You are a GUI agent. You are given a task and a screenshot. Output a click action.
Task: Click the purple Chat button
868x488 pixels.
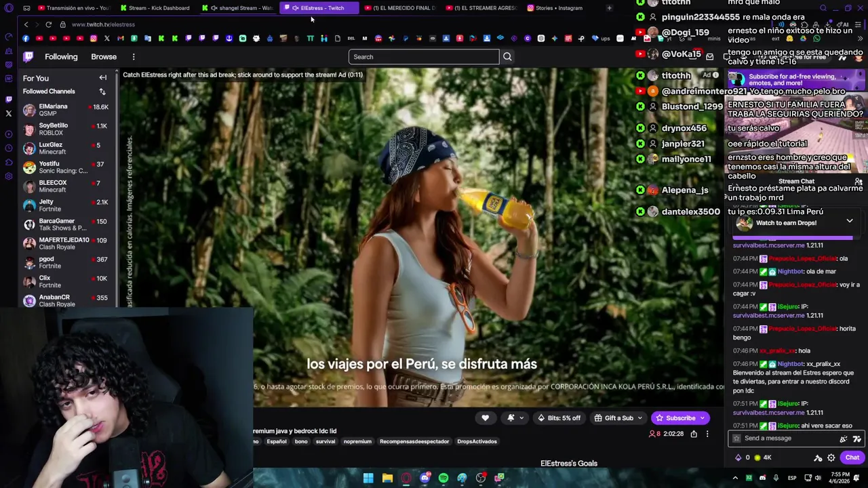click(x=852, y=457)
